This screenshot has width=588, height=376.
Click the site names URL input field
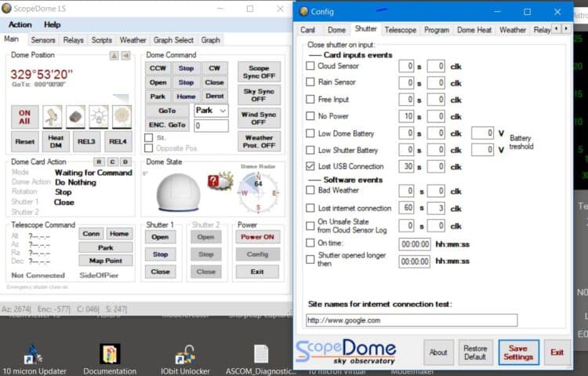412,320
